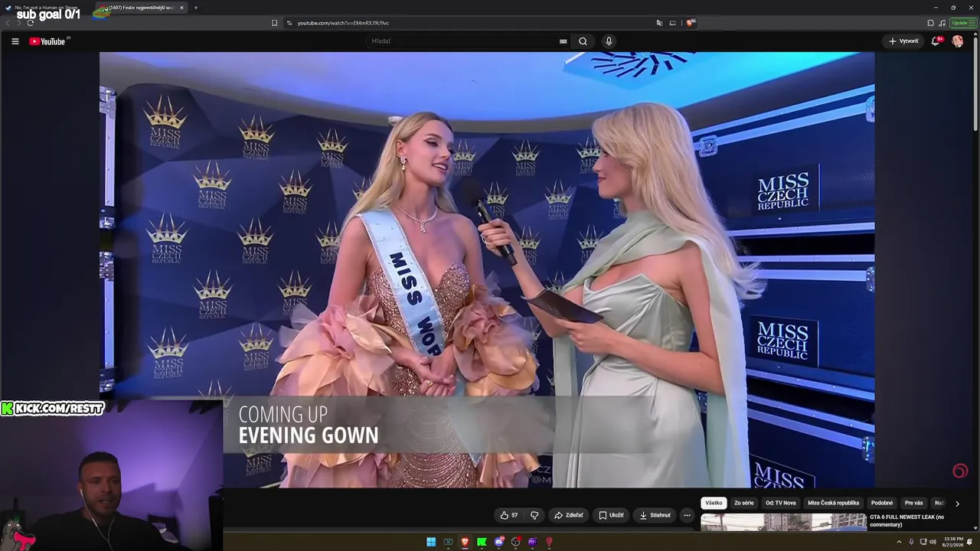This screenshot has height=551, width=980.
Task: Select the Všetko filter chip
Action: pyautogui.click(x=714, y=503)
